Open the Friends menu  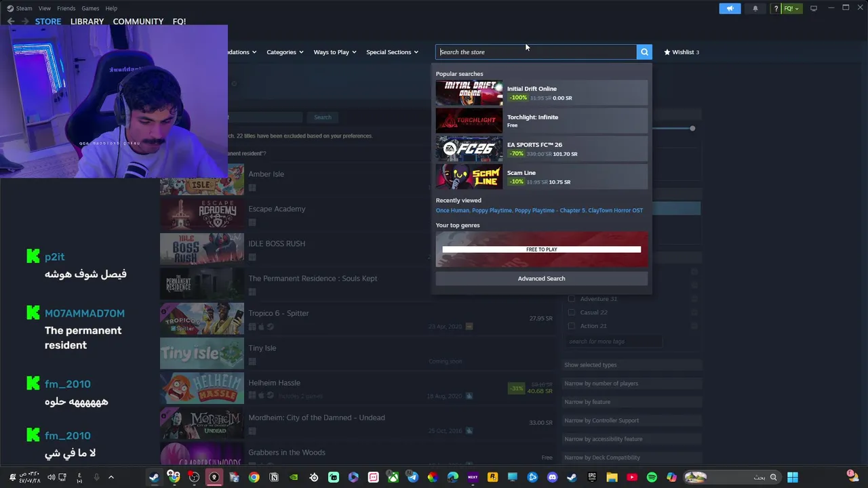click(x=66, y=8)
